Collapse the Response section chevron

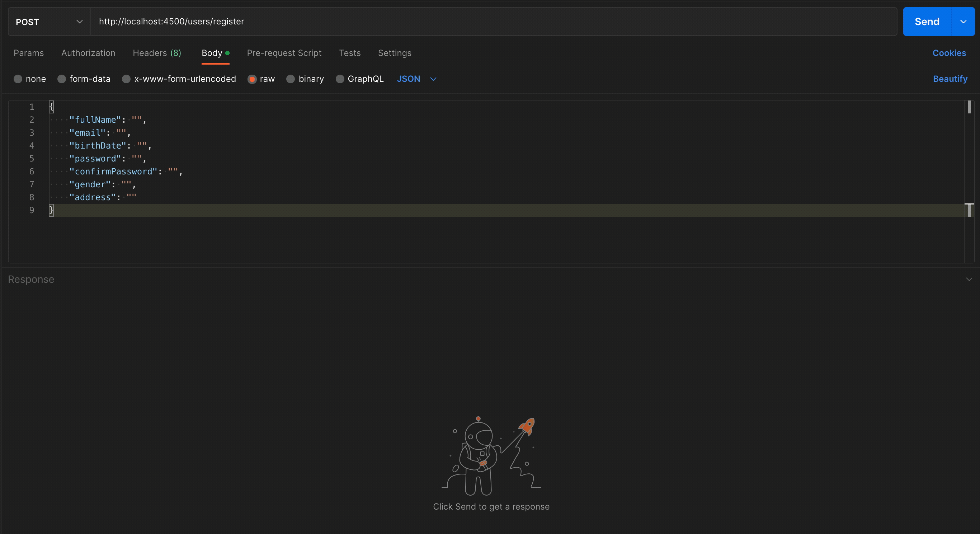tap(969, 279)
